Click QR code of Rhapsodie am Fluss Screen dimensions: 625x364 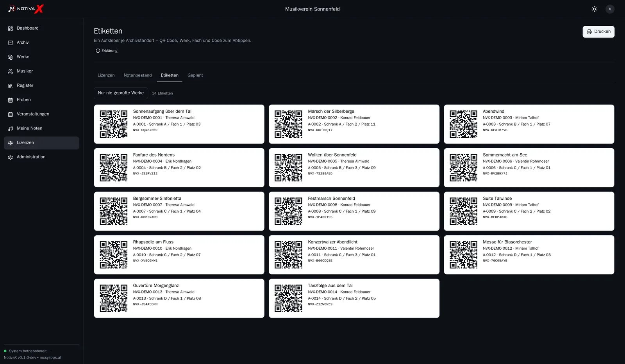[113, 255]
